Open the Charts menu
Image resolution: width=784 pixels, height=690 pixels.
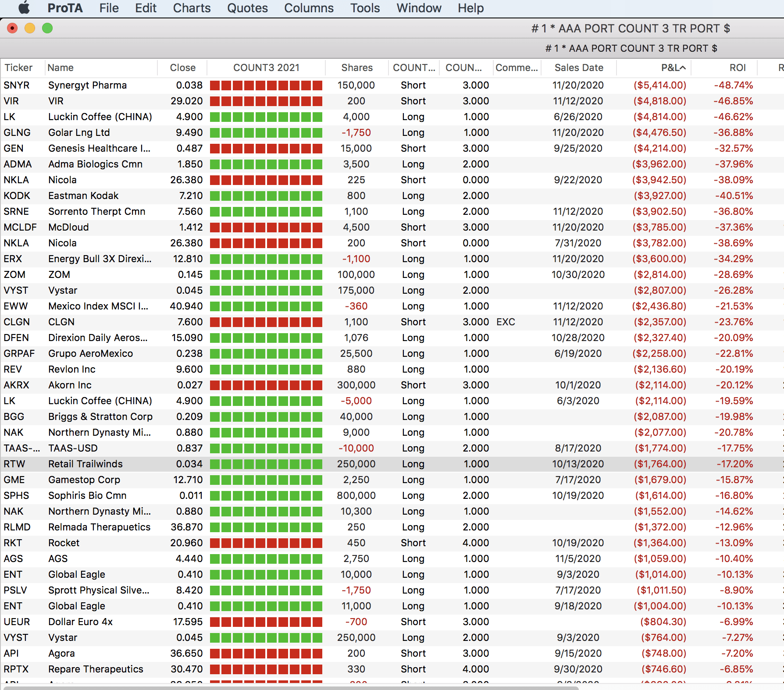[x=192, y=8]
